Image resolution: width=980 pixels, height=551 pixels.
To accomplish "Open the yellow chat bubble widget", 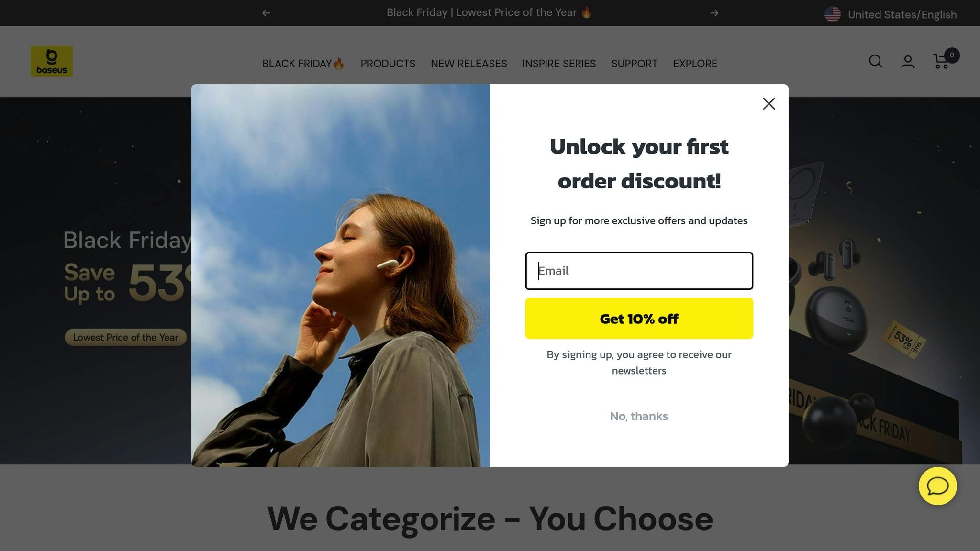I will [937, 486].
